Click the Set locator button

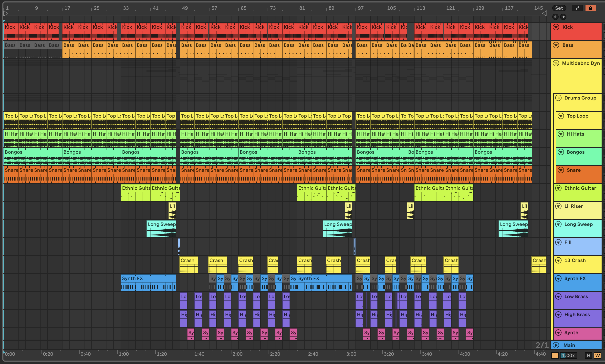pos(559,8)
